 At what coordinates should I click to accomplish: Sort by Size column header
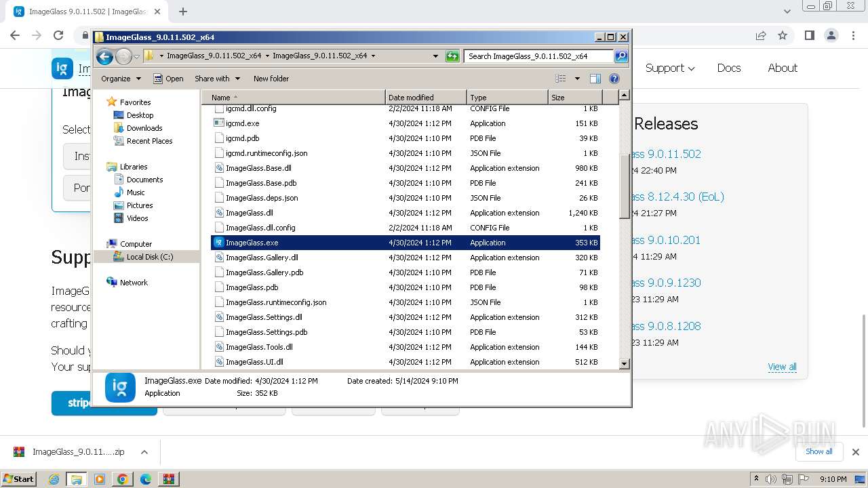tap(574, 98)
